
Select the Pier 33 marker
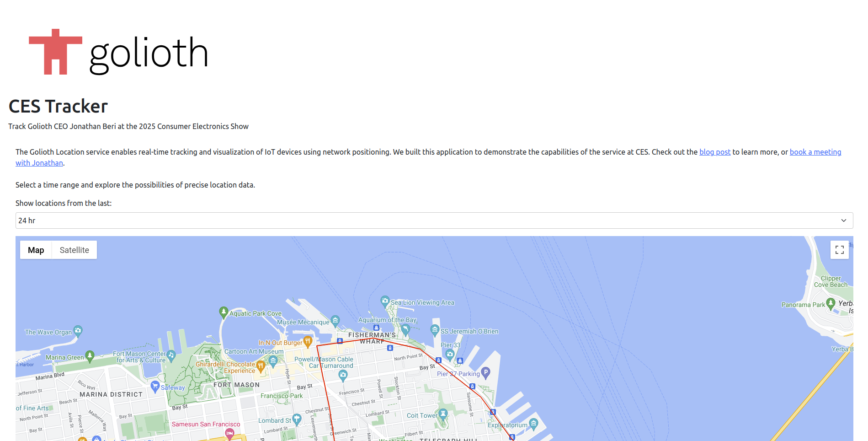pyautogui.click(x=450, y=355)
